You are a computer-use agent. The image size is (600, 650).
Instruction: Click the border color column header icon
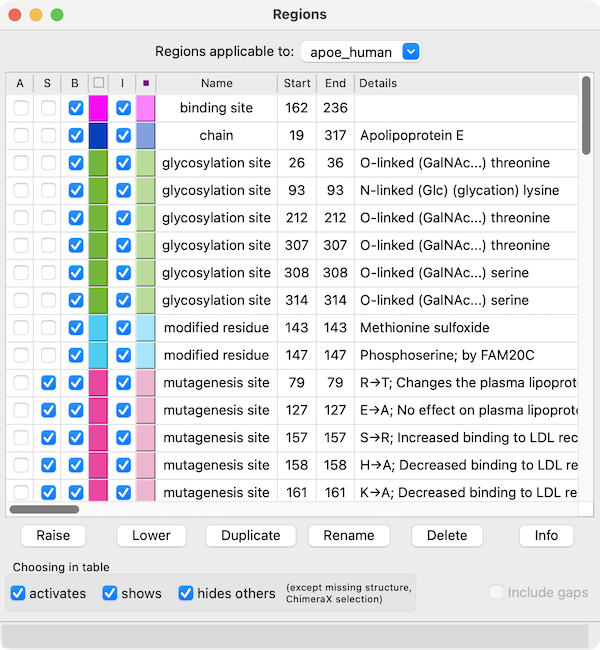[98, 83]
